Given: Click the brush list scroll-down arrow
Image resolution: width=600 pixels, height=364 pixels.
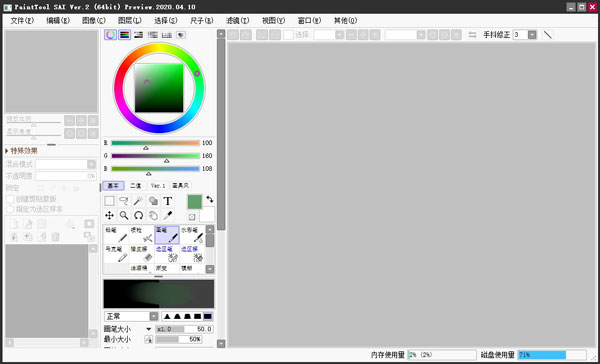Looking at the screenshot, I should point(210,269).
